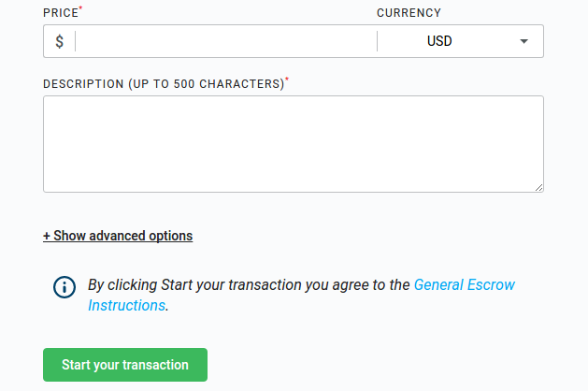Click the dollar sign icon in price field

[x=59, y=41]
